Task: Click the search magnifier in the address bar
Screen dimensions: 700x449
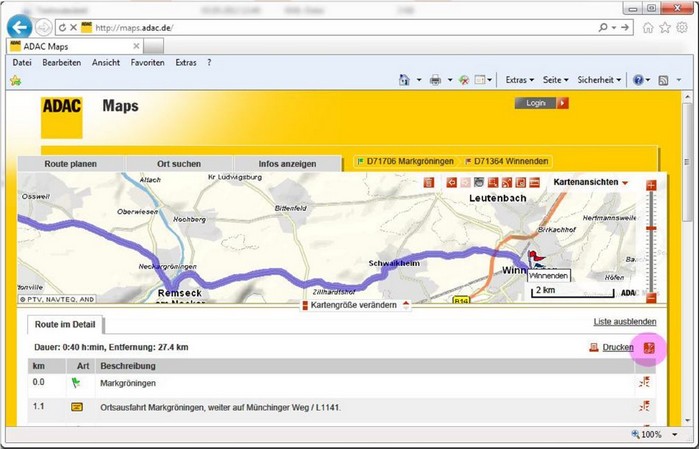Action: pyautogui.click(x=603, y=28)
